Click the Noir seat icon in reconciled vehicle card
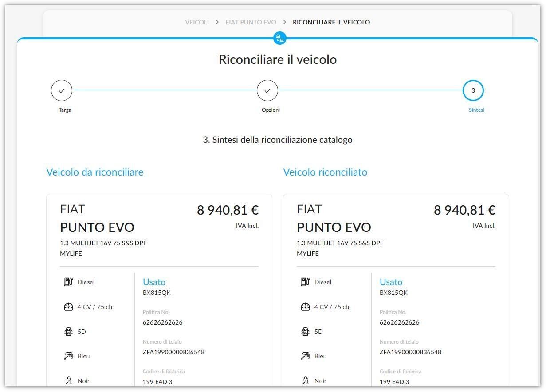Screen dimensions: 546x392 click(305, 381)
